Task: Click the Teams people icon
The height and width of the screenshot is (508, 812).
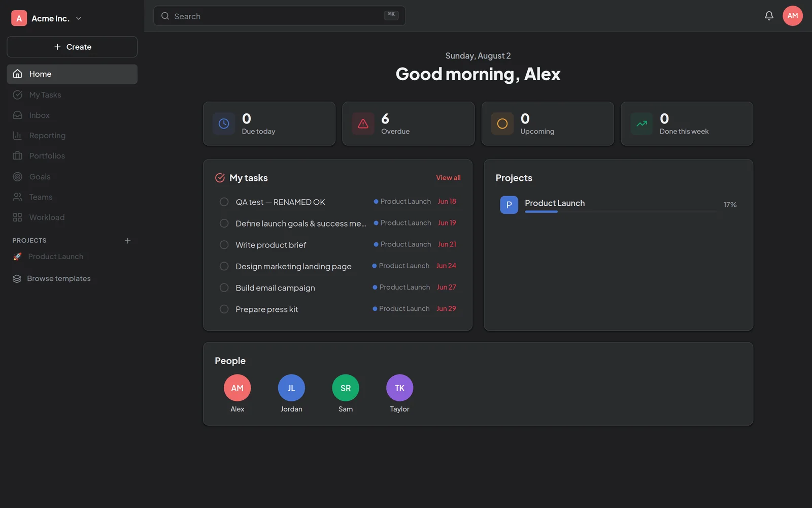Action: click(17, 197)
